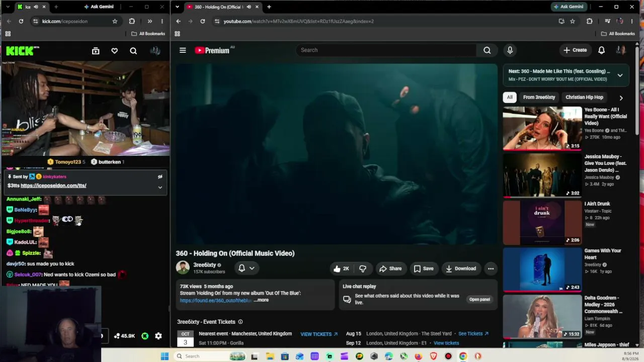
Task: Click the YouTube search magnifier button
Action: 487,50
